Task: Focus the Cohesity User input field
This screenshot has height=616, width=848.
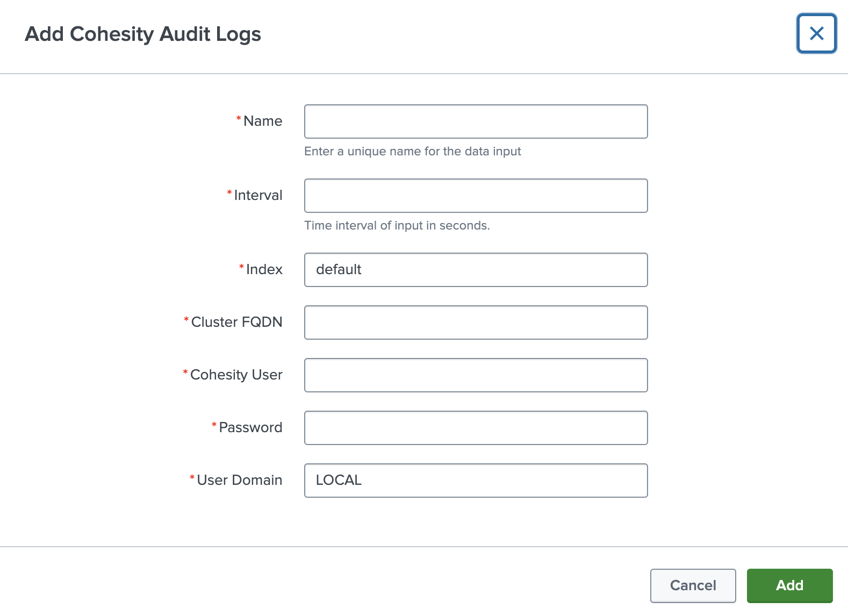Action: (x=476, y=375)
